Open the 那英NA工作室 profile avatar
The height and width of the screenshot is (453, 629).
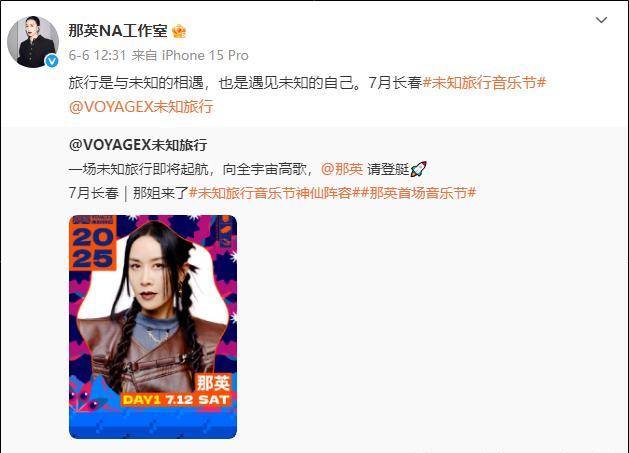coord(33,42)
